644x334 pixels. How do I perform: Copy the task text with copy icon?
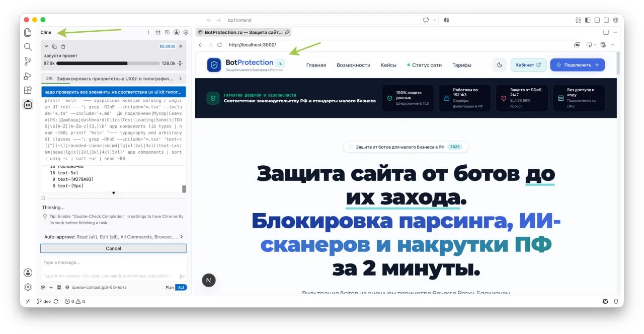(x=55, y=46)
